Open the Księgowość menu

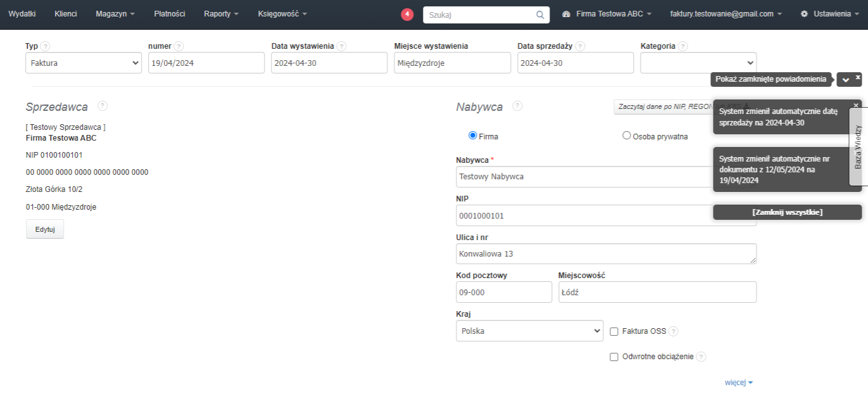(x=282, y=14)
